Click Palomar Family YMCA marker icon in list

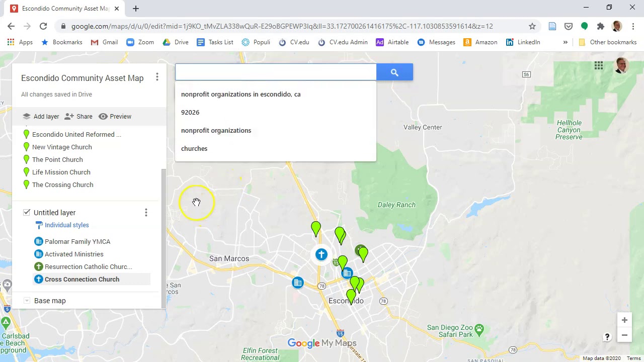click(x=39, y=241)
